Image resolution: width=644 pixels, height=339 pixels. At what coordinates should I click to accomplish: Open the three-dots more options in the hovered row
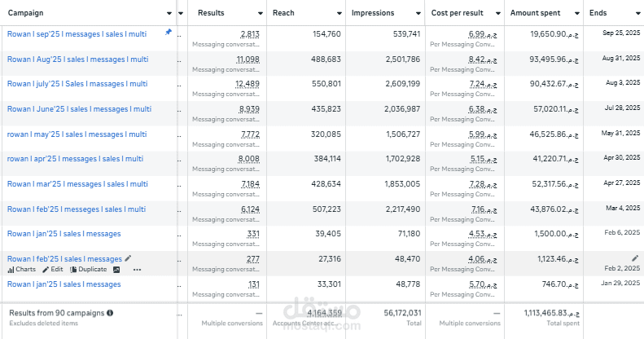[x=137, y=269]
